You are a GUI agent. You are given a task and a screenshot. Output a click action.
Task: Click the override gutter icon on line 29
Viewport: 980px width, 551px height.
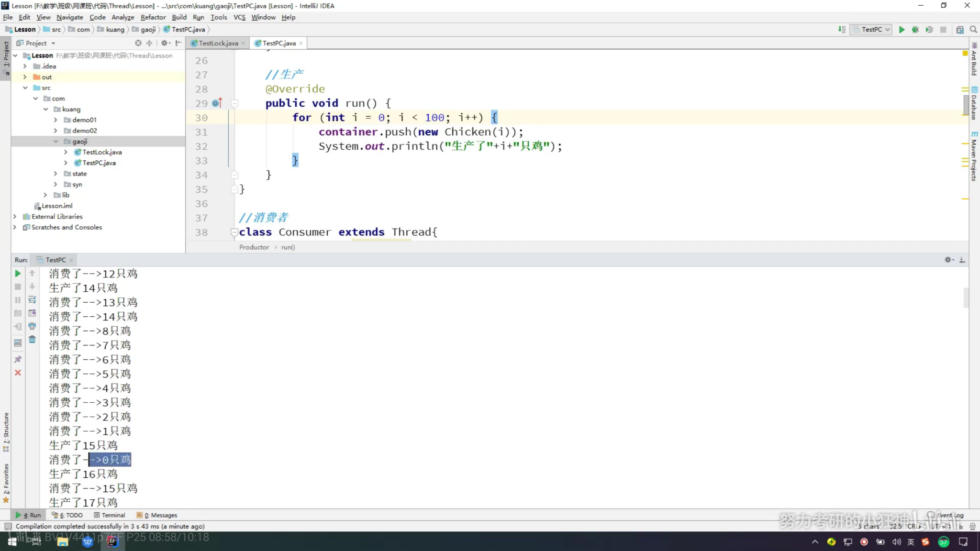(x=216, y=103)
